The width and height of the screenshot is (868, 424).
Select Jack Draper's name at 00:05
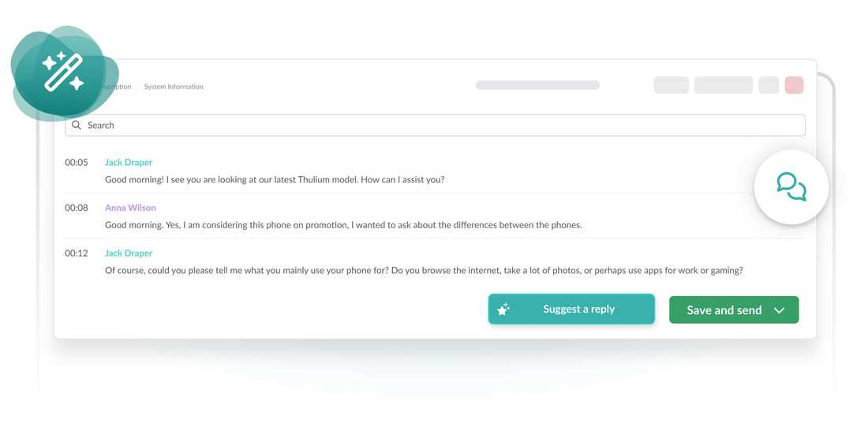tap(129, 163)
